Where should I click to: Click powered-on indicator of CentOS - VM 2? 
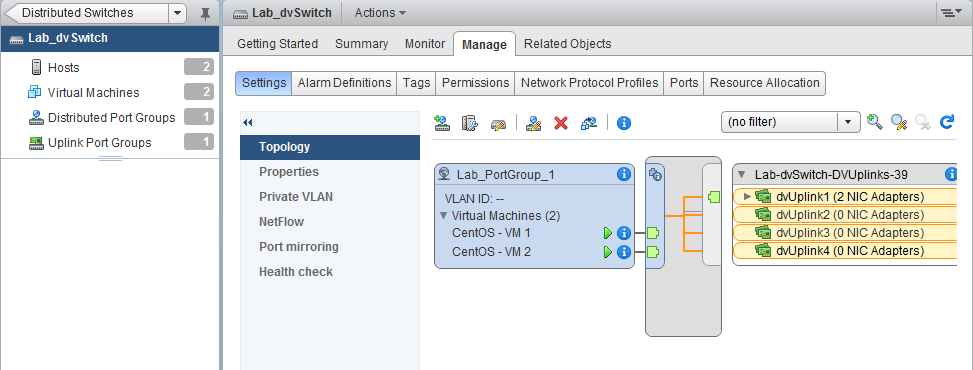click(x=608, y=252)
